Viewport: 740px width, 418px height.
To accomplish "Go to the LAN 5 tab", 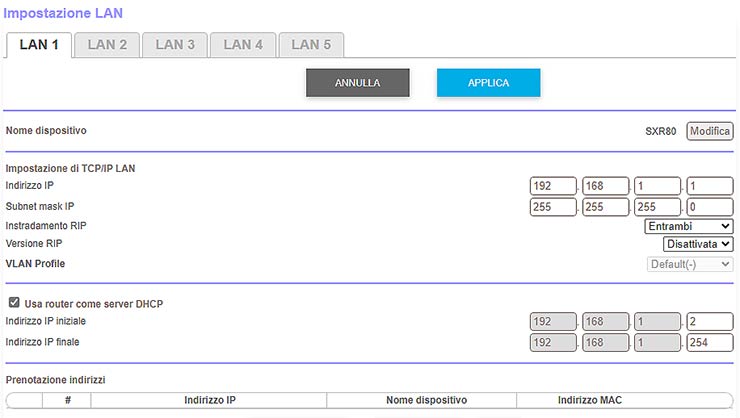I will 311,45.
